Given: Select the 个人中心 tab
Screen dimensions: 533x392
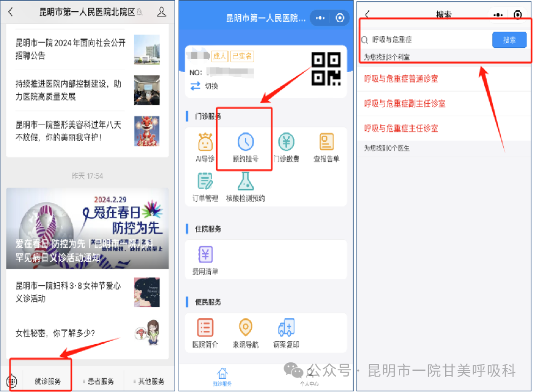Looking at the screenshot, I should pos(309,377).
